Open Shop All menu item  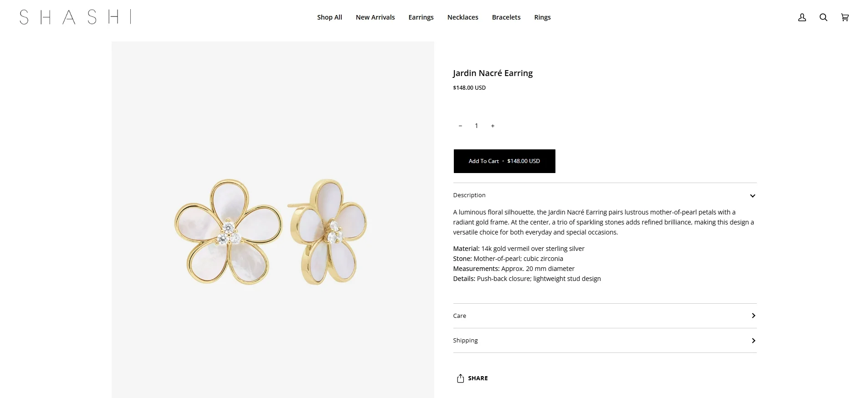pos(329,17)
